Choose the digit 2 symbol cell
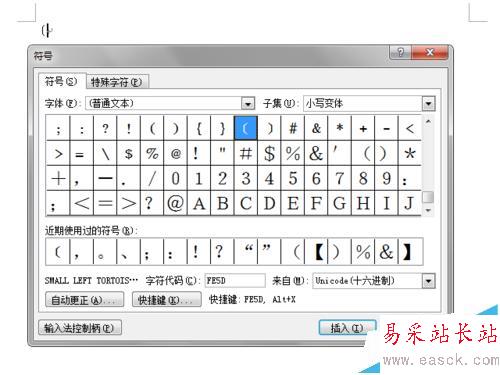Viewport: 500px width, 375px height. [222, 178]
